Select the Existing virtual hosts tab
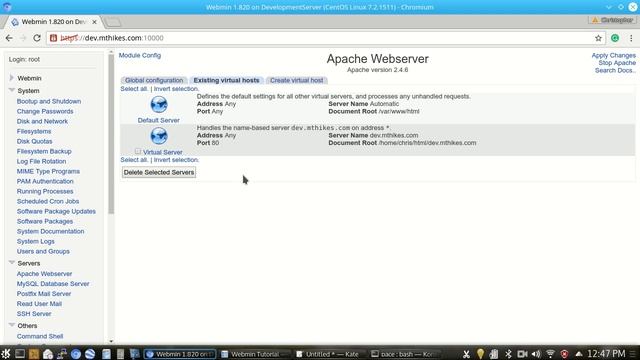 coord(226,80)
